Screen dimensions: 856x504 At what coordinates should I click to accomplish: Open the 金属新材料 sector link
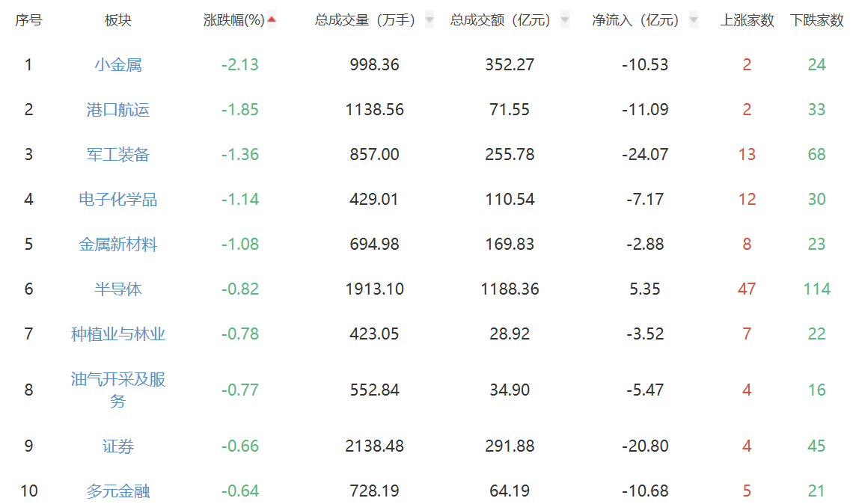(118, 245)
